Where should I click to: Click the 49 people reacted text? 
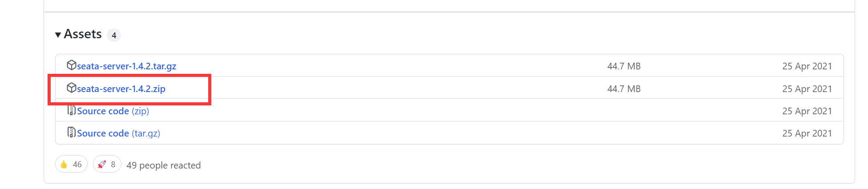[x=164, y=165]
